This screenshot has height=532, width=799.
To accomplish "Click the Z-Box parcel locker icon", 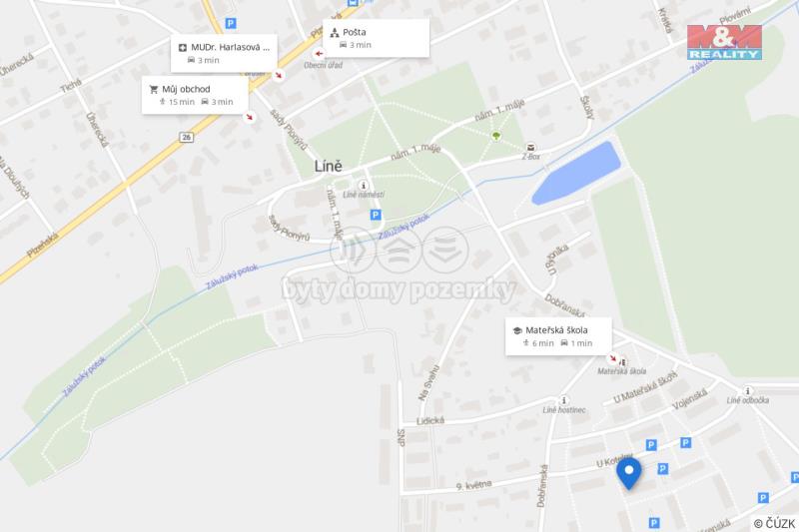I will [530, 148].
